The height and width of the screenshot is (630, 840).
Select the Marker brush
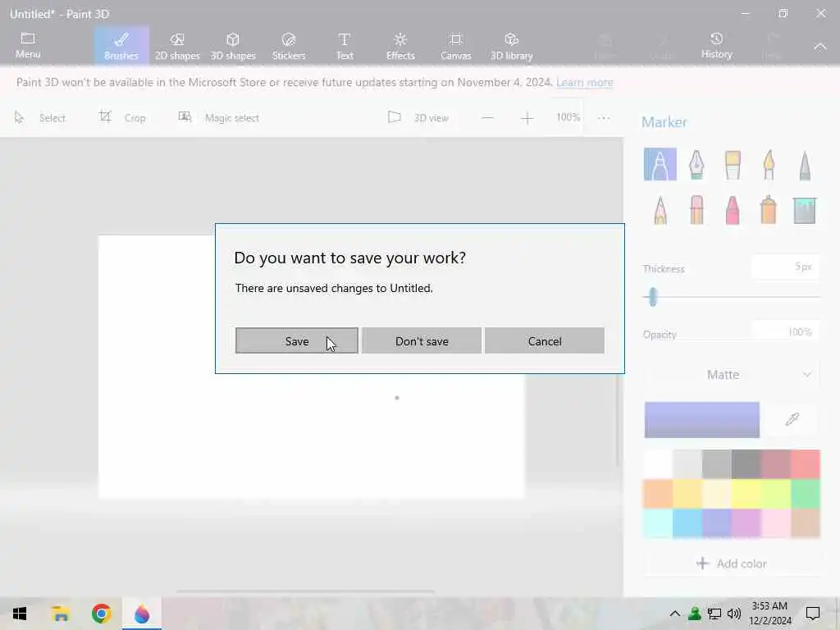point(660,164)
